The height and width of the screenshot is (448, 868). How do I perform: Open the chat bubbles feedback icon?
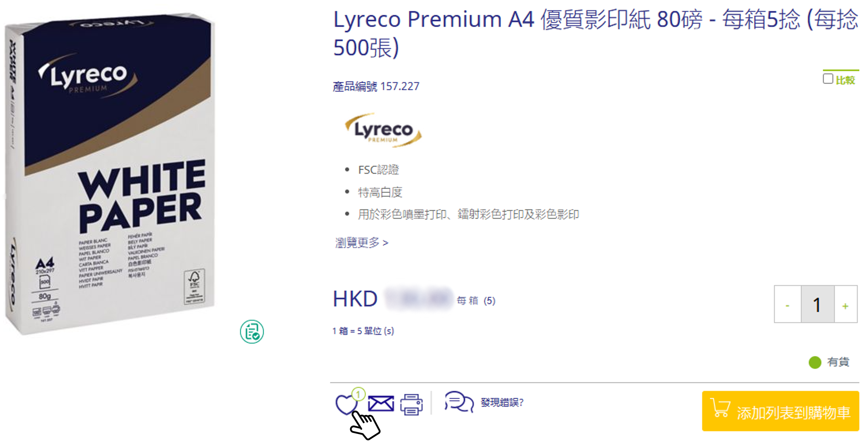pos(459,402)
